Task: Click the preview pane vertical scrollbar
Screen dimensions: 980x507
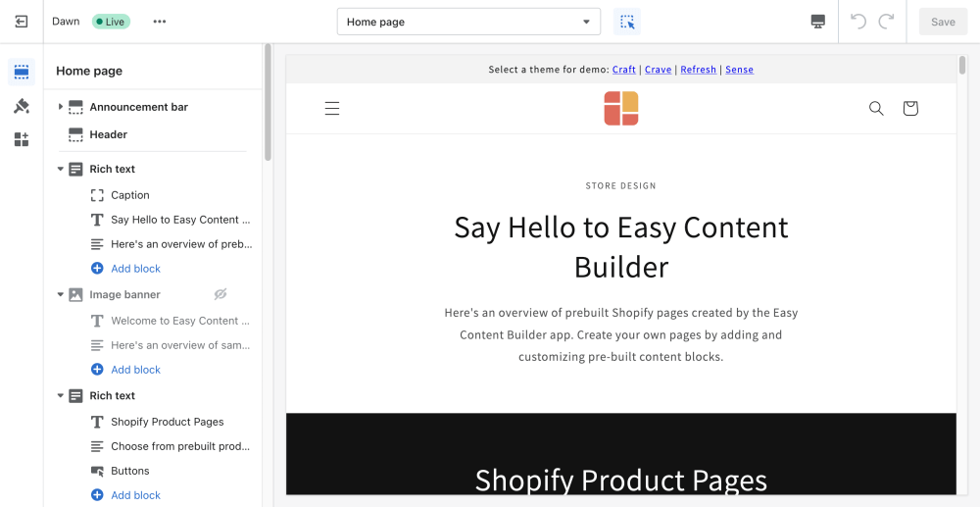Action: click(x=962, y=66)
